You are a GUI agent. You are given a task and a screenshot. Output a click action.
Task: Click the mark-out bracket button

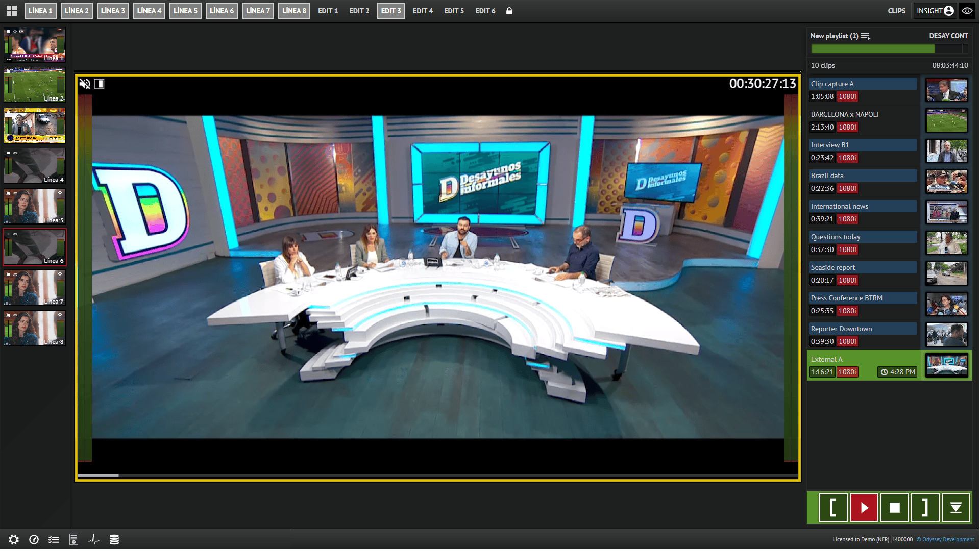coord(925,507)
